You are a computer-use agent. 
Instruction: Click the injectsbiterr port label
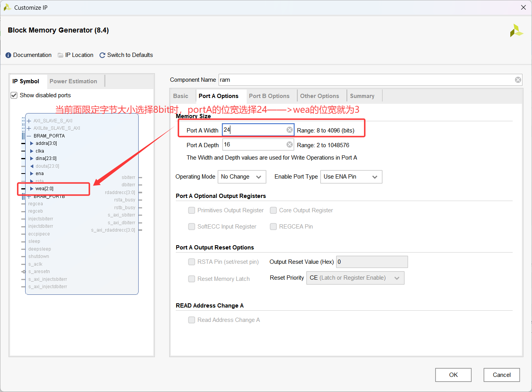point(41,219)
